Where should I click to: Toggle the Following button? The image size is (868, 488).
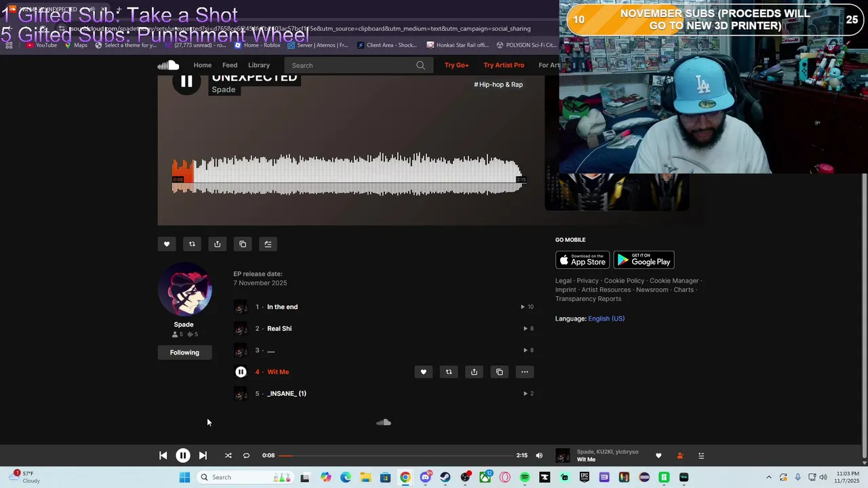[184, 352]
